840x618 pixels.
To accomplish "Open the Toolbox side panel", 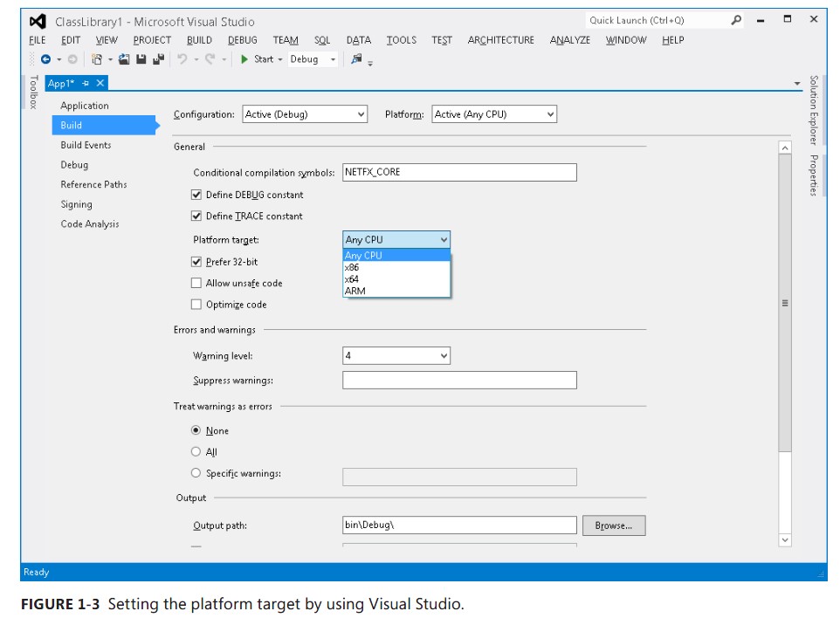I will point(34,93).
